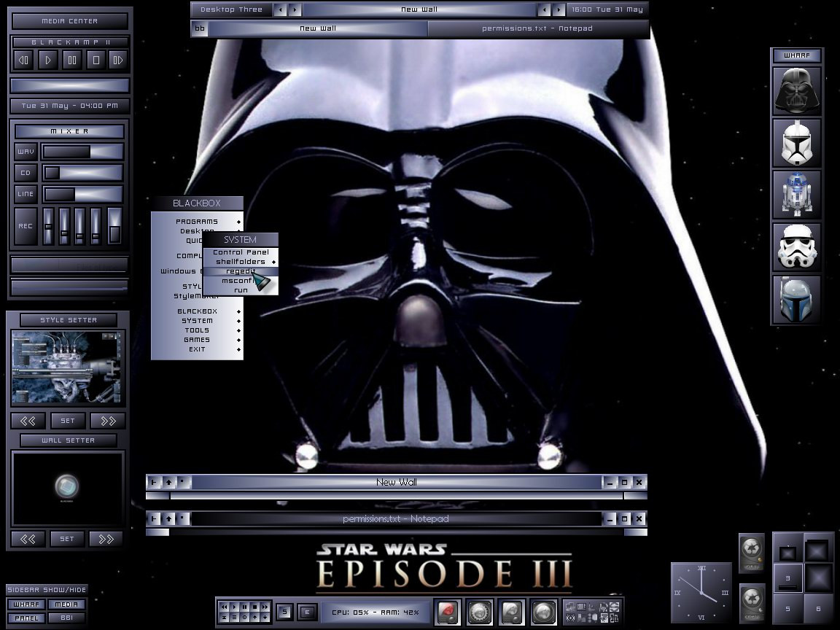Click the Style Setter preview thumbnail
The width and height of the screenshot is (840, 630).
click(x=68, y=367)
